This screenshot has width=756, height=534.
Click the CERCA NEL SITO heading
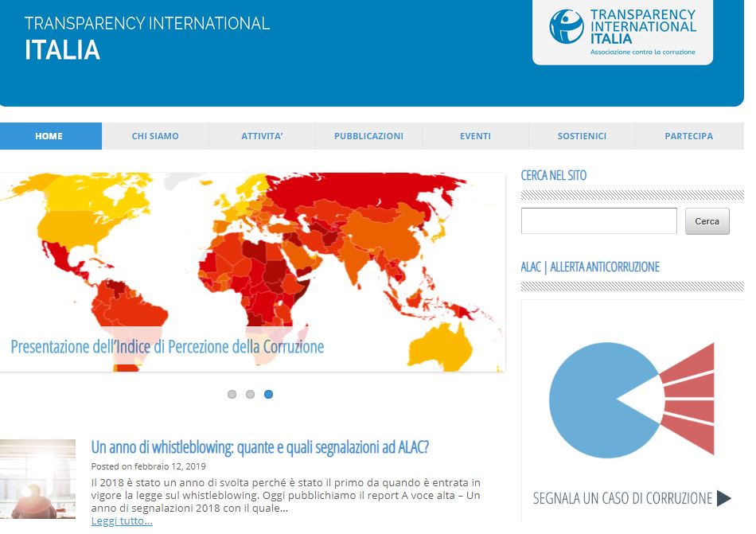coord(554,175)
